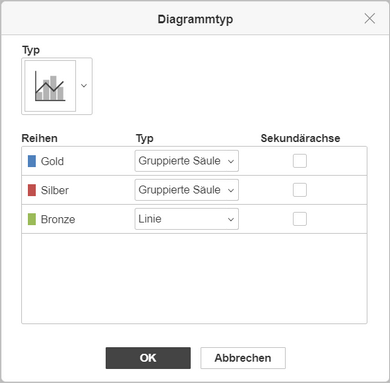Viewport: 390px width, 383px height.
Task: Open the Linie type dropdown for Bronze
Action: [x=186, y=219]
